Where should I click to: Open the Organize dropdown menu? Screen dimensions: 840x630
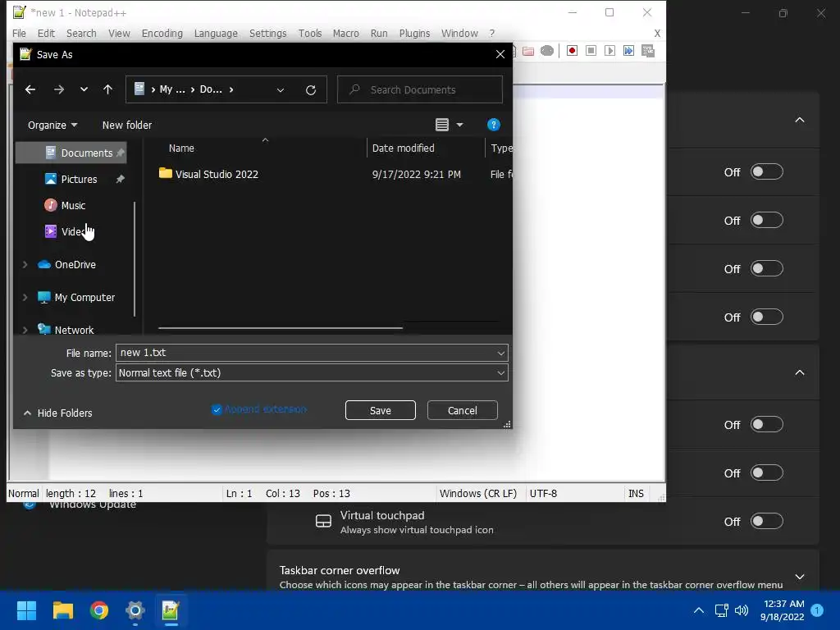pos(52,125)
